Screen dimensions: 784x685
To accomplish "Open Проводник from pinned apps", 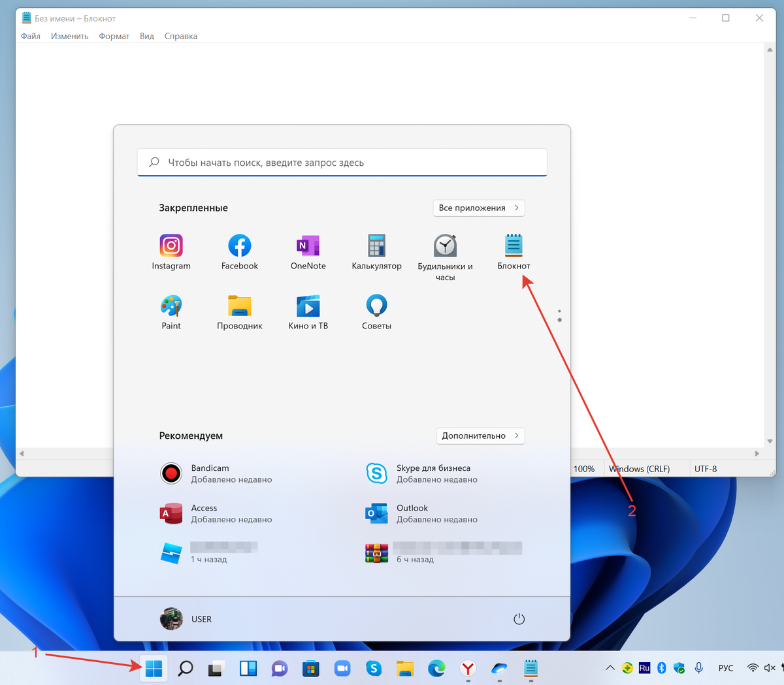I will (x=240, y=312).
